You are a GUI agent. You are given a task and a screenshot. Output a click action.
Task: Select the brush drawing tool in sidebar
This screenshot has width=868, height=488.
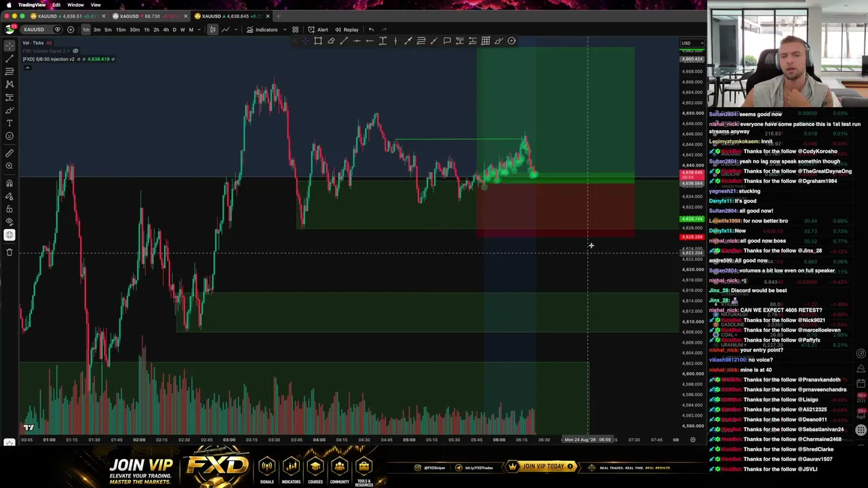[9, 110]
